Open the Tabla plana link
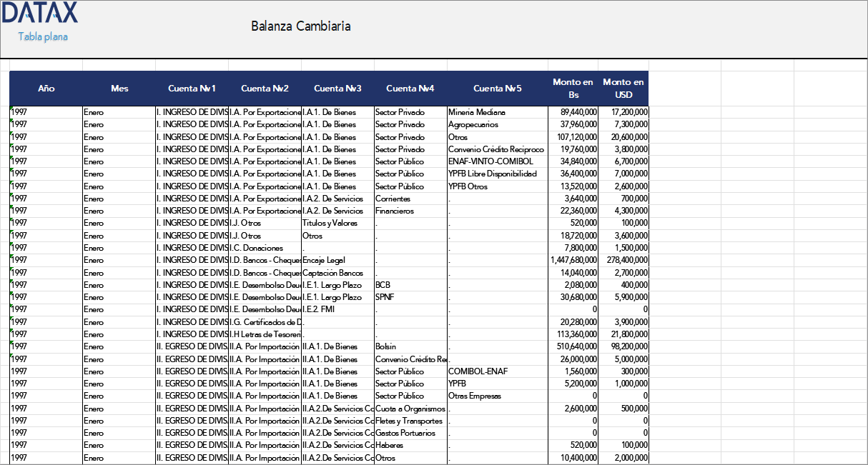Screen dimensions: 868x465 [x=43, y=36]
